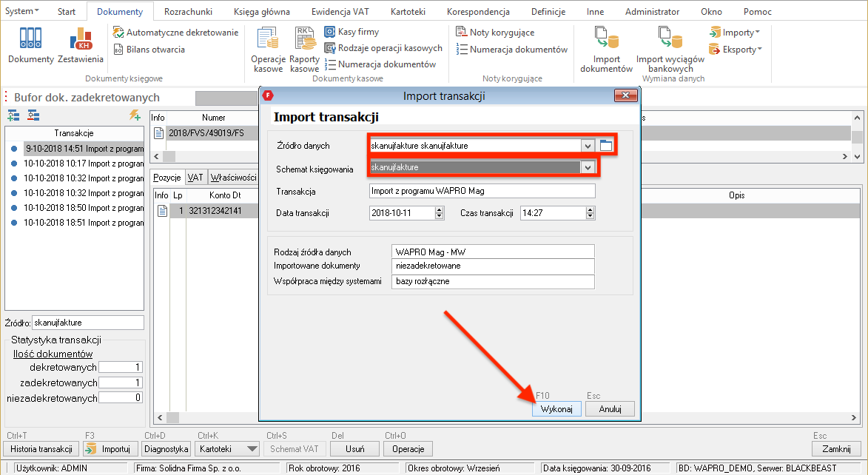Open Noty korygujące from ribbon

point(495,33)
